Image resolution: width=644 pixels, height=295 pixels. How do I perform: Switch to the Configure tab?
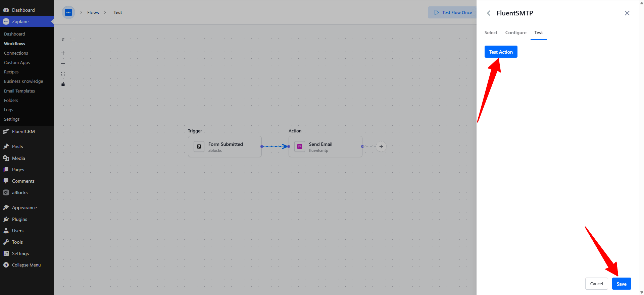[516, 33]
